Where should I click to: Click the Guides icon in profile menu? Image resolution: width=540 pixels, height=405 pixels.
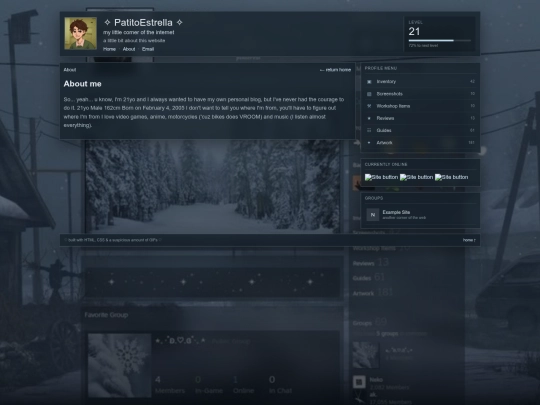pos(369,130)
